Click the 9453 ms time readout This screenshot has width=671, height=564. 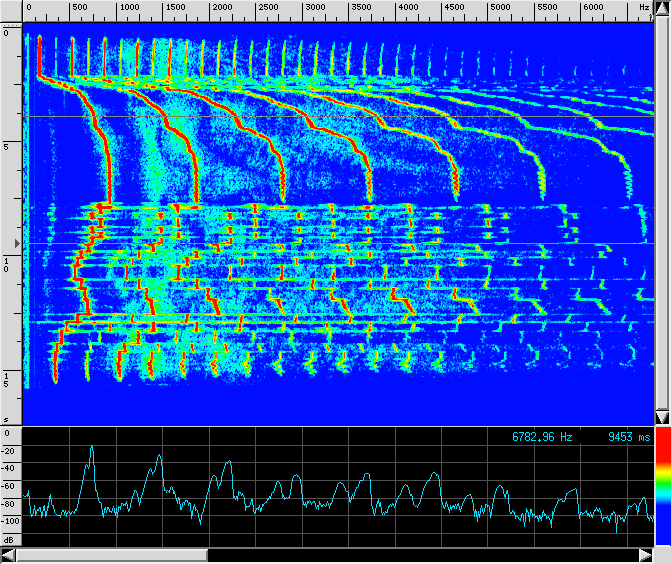[628, 437]
